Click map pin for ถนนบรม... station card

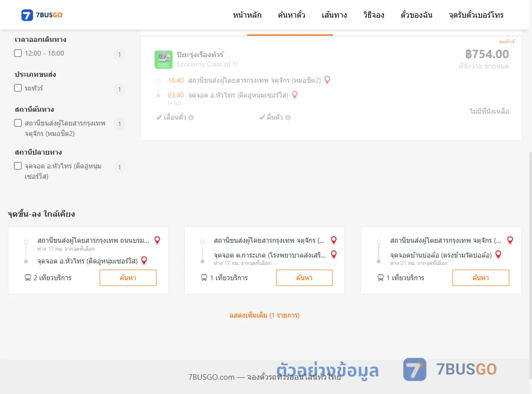[x=158, y=240]
